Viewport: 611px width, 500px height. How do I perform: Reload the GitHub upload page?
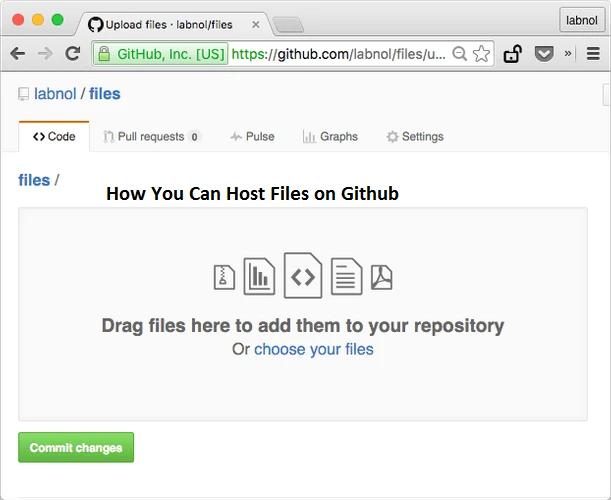coord(72,54)
